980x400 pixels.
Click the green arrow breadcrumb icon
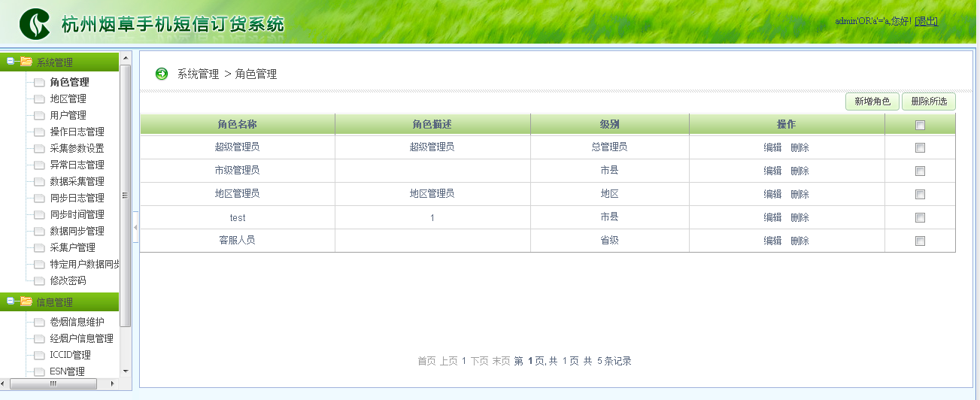162,74
